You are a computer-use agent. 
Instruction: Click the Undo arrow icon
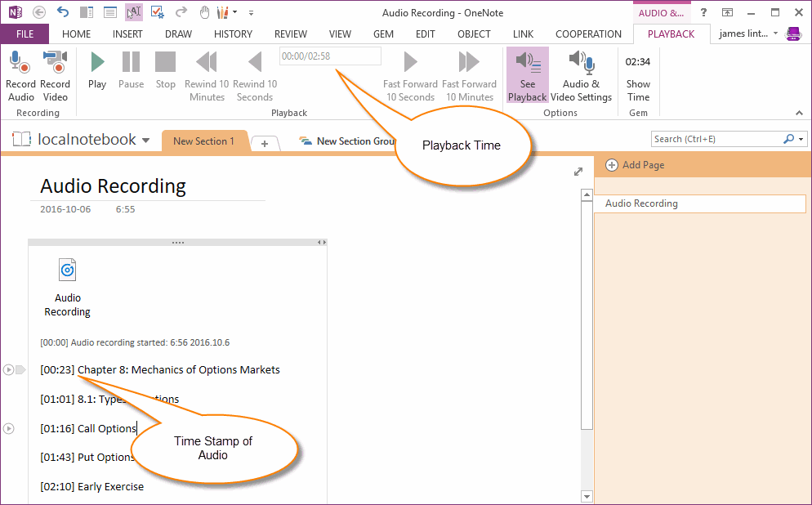63,12
